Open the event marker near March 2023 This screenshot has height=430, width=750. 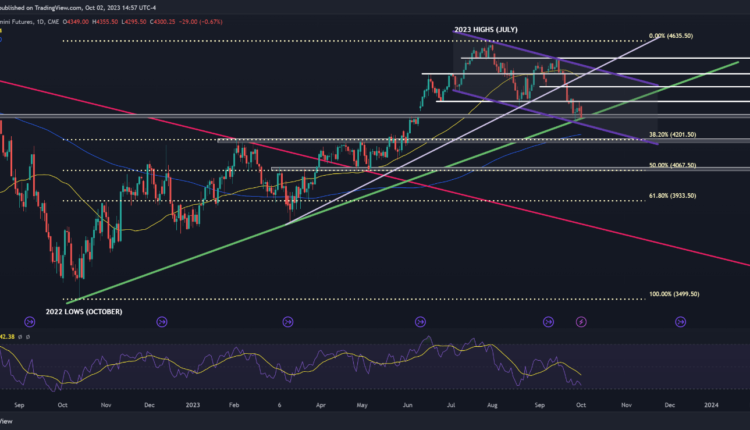[288, 321]
